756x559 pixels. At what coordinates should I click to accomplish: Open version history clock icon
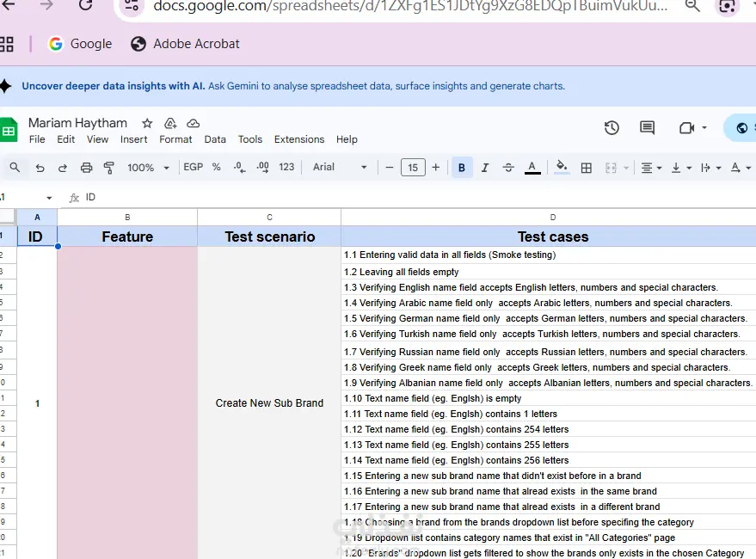(612, 128)
